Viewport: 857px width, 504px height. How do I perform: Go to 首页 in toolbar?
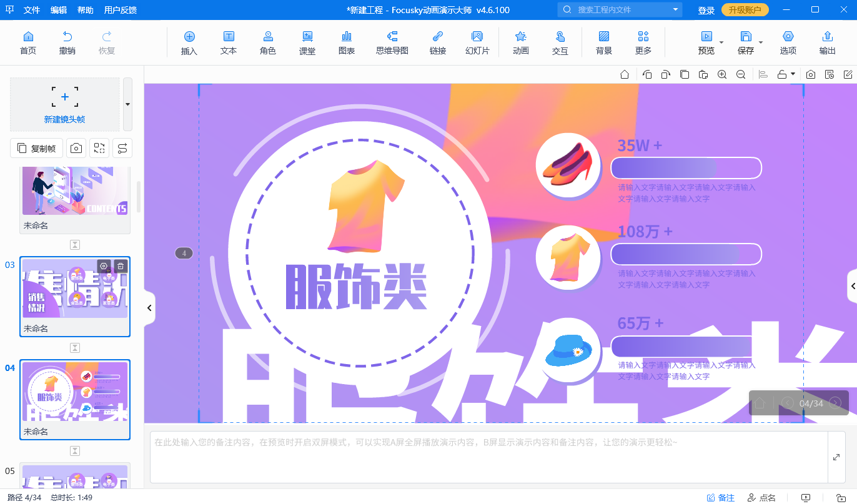coord(28,42)
